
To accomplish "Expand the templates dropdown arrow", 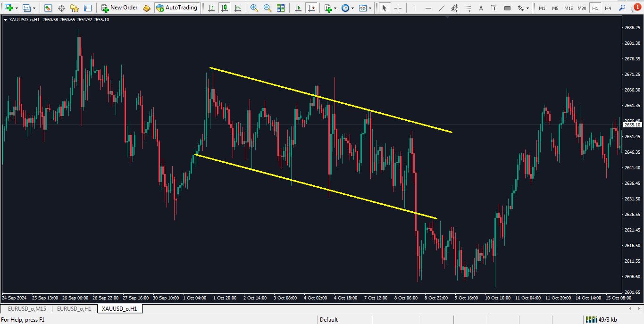I will coord(370,8).
